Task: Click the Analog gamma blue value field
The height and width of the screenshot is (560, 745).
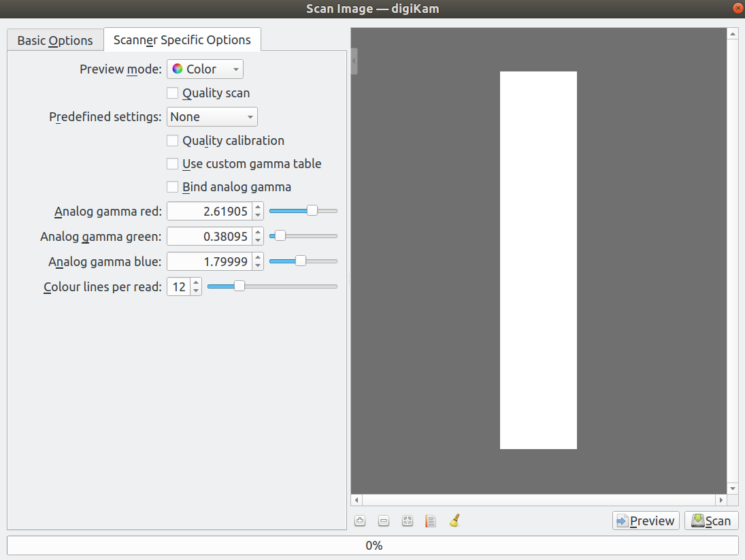Action: (208, 261)
